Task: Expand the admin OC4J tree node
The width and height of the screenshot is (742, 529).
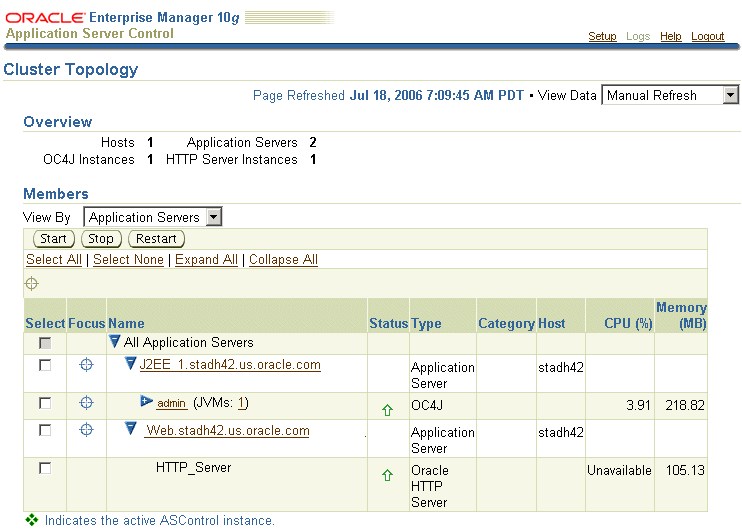Action: point(146,402)
